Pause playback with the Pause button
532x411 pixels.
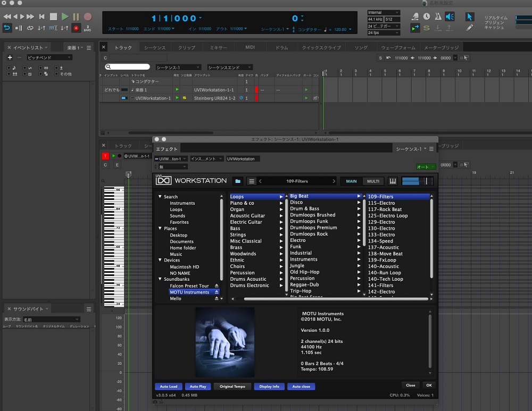coord(76,16)
